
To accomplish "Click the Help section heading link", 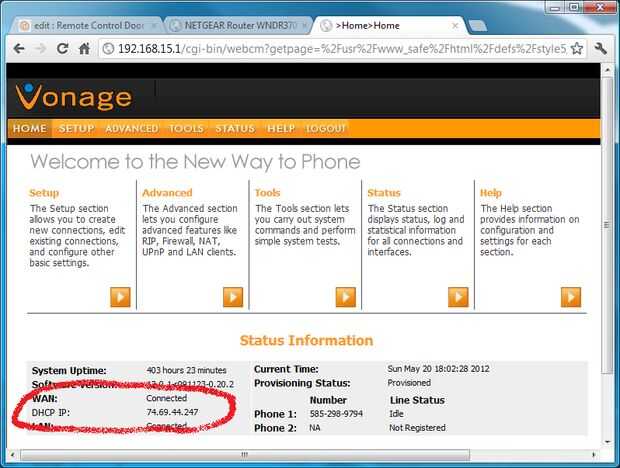I will point(491,193).
